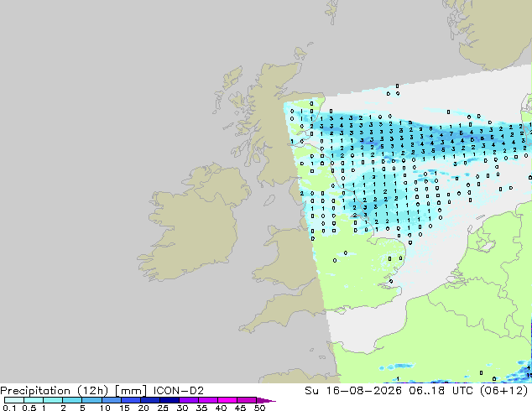This screenshot has height=411, width=532.
Task: Click the 35–40 mm legend color swatch
Action: [x=207, y=400]
